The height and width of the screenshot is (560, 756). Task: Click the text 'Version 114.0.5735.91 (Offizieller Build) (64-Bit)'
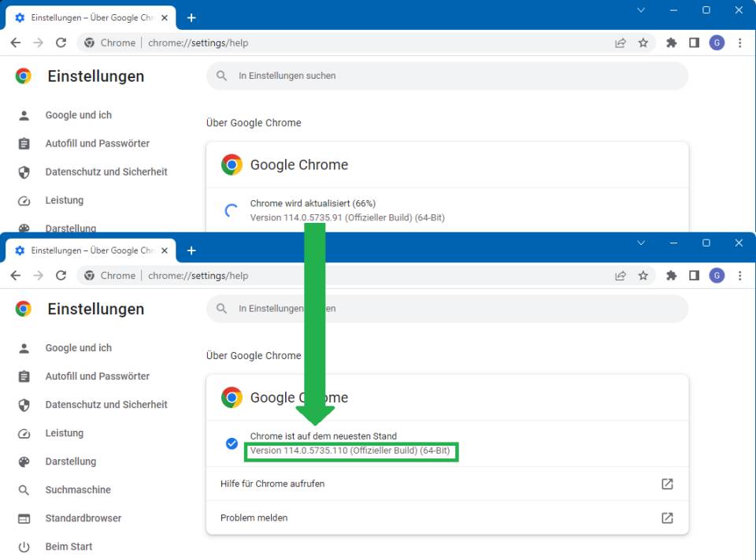coord(347,217)
